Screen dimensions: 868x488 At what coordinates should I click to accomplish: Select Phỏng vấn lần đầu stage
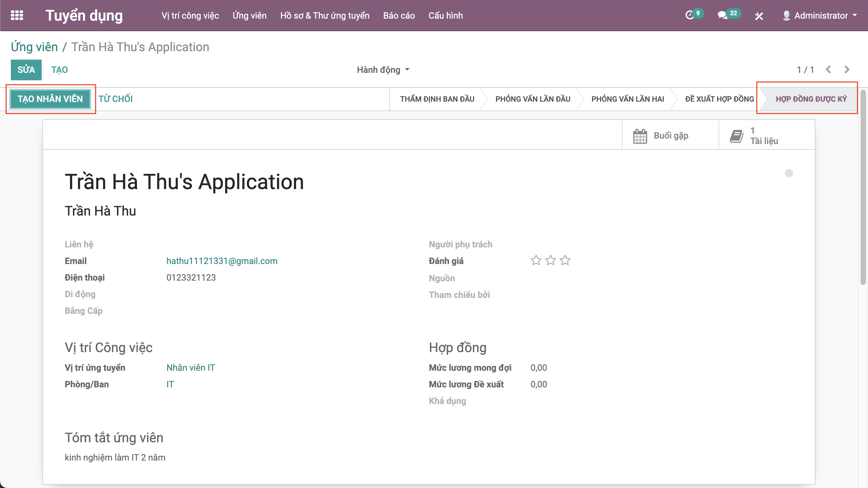click(533, 99)
